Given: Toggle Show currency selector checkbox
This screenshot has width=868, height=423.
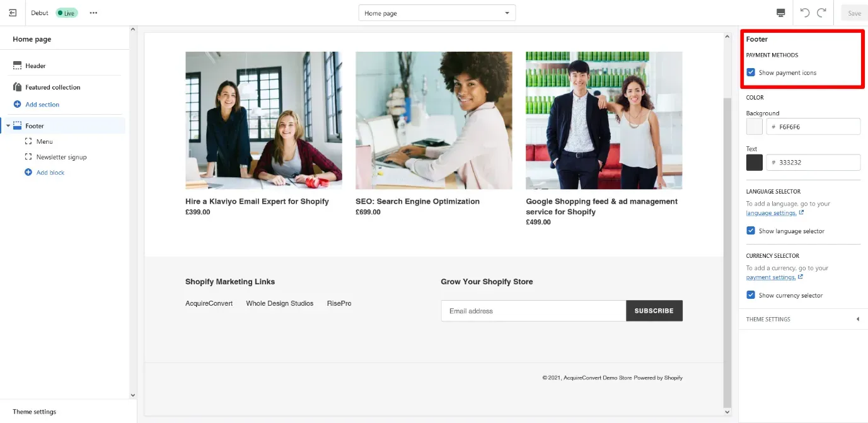Looking at the screenshot, I should 751,295.
